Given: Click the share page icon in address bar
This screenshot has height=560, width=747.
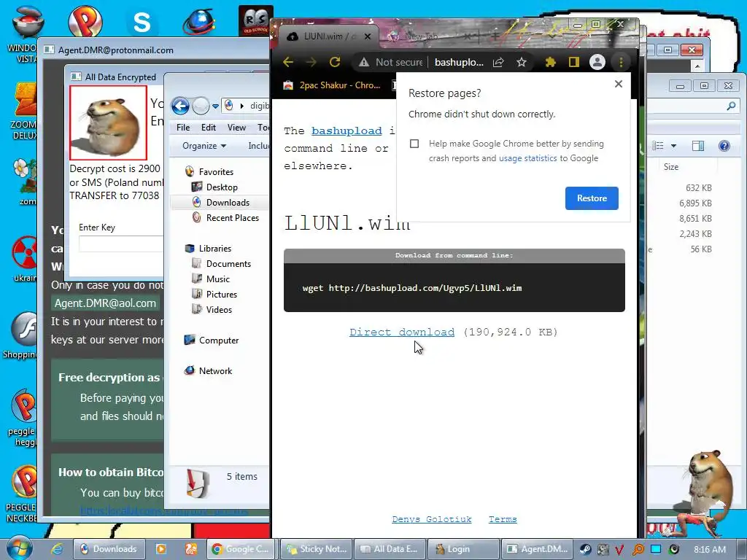Looking at the screenshot, I should point(498,62).
